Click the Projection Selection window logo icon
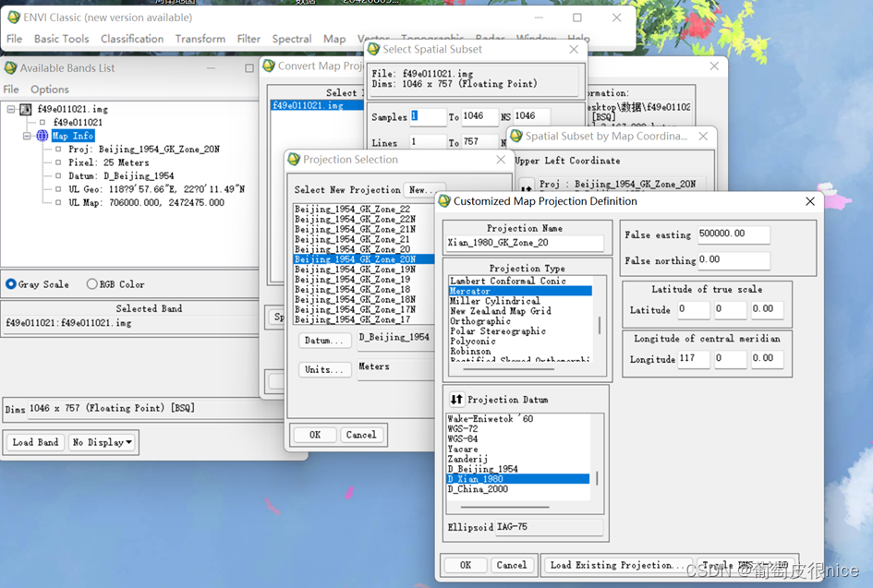873x588 pixels. pyautogui.click(x=294, y=160)
